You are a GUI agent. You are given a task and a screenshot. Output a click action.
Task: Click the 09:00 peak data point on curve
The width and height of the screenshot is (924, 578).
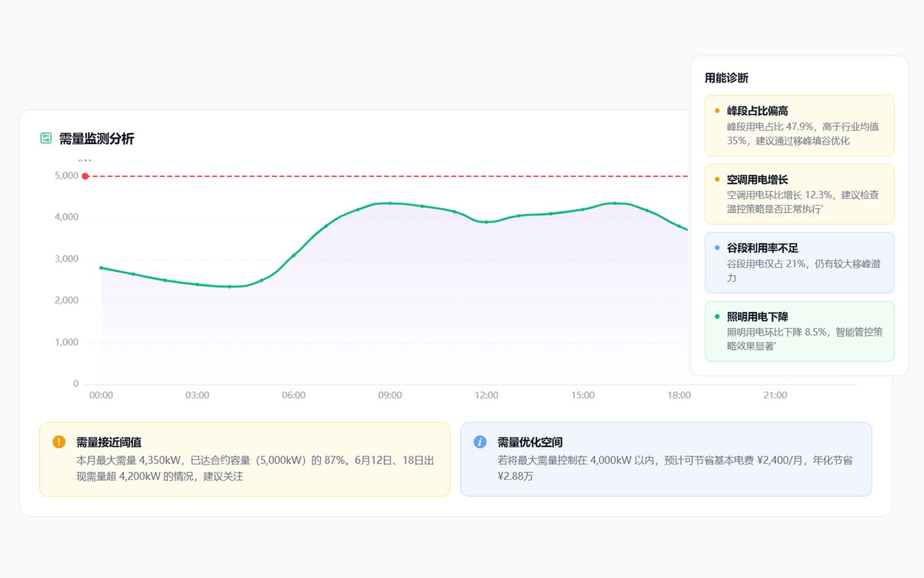tap(390, 203)
